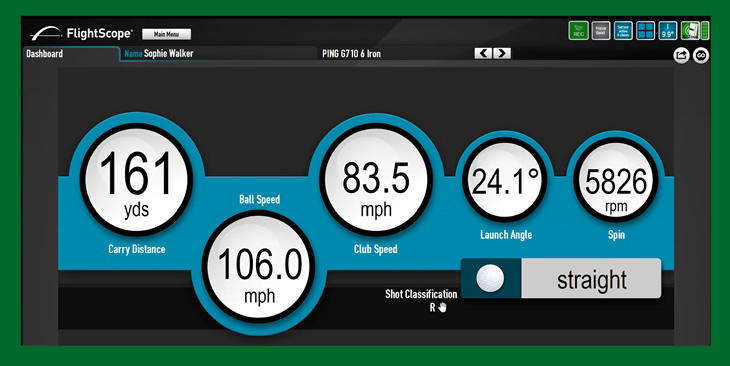Image resolution: width=730 pixels, height=366 pixels.
Task: Click the PING G710 6 Iron club label
Action: click(351, 54)
